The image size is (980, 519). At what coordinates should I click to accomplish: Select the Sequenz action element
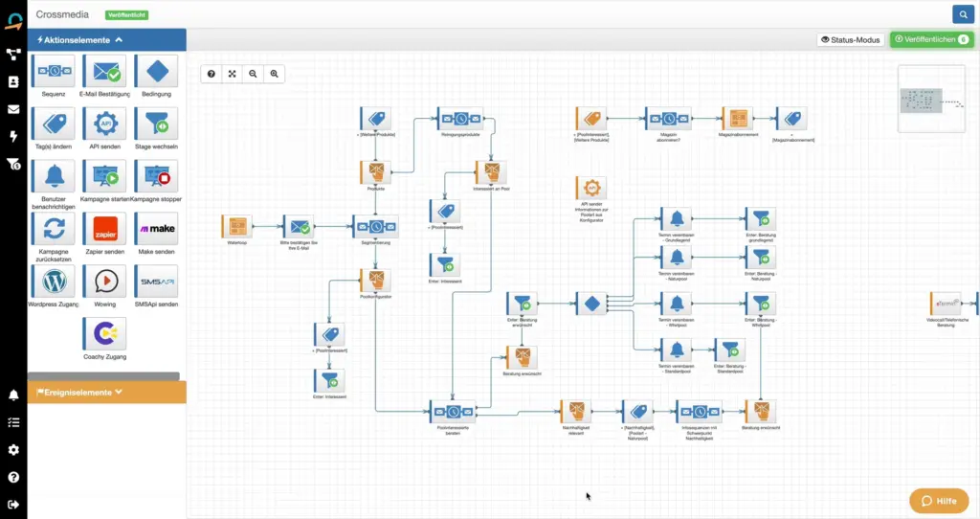pyautogui.click(x=54, y=71)
